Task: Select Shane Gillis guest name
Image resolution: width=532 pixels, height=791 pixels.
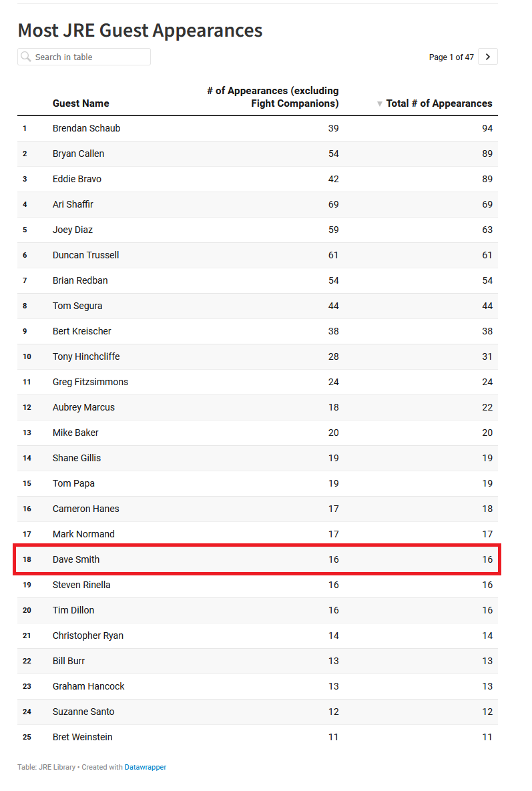Action: (77, 458)
